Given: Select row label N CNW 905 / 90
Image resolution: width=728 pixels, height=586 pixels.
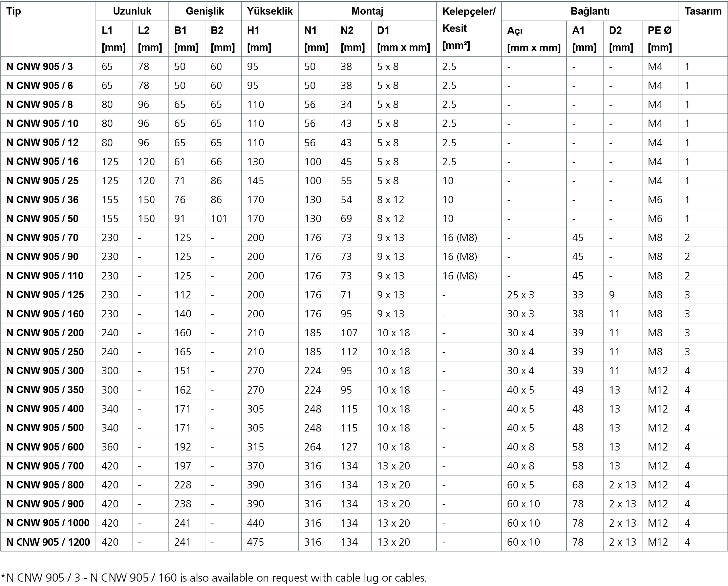Looking at the screenshot, I should tap(42, 256).
